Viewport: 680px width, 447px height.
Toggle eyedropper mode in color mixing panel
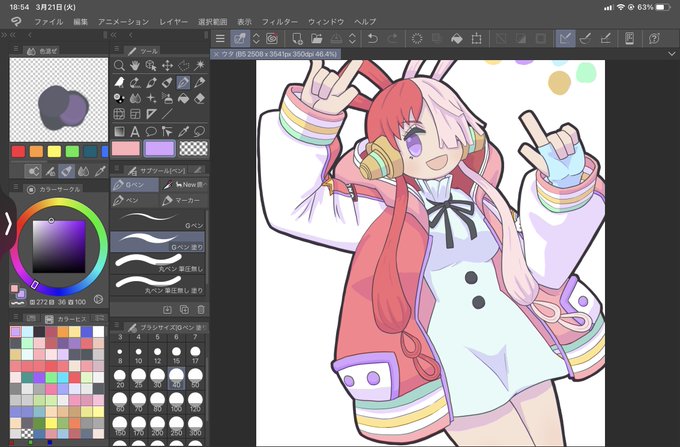pos(100,171)
